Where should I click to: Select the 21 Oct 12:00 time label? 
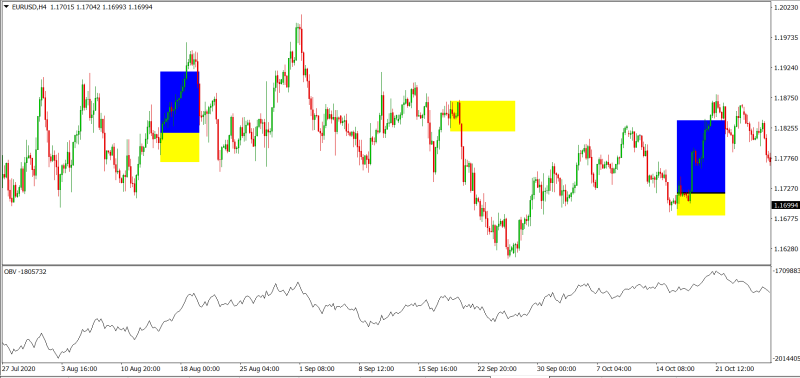pos(734,368)
